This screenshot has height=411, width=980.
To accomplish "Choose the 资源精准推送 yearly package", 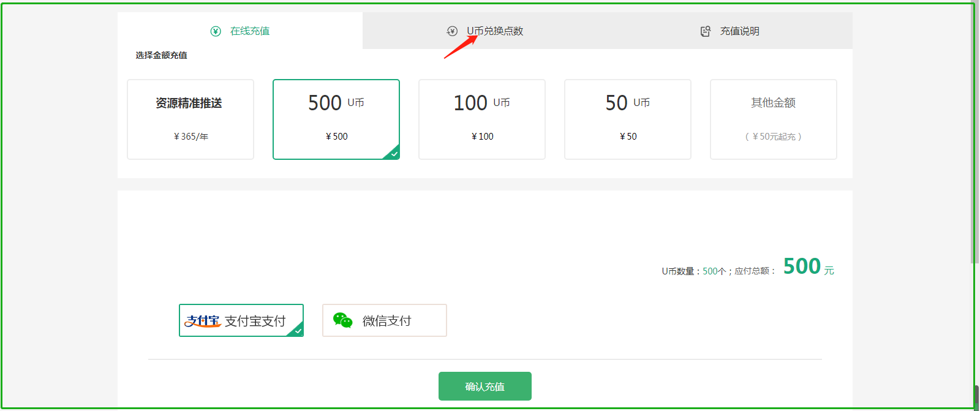I will pos(190,119).
